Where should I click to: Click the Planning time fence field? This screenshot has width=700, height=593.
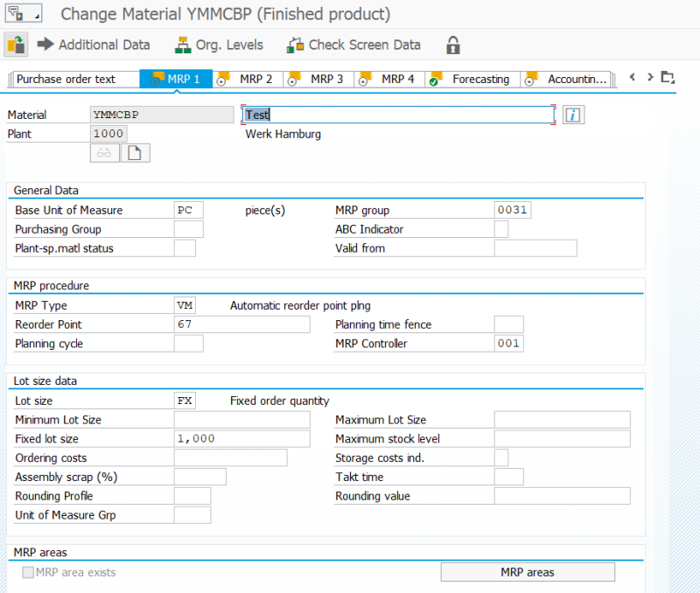508,324
